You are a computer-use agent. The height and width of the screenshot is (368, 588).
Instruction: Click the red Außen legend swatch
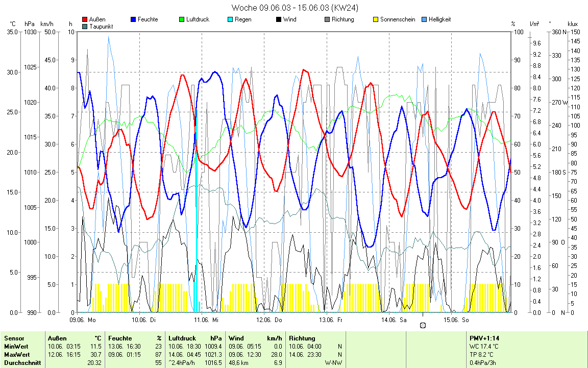pos(85,20)
